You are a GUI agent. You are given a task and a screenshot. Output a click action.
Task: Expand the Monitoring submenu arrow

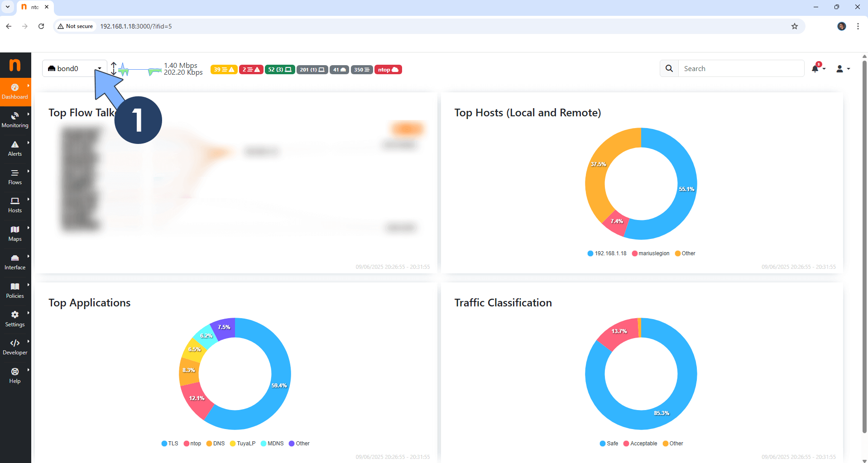tap(28, 114)
